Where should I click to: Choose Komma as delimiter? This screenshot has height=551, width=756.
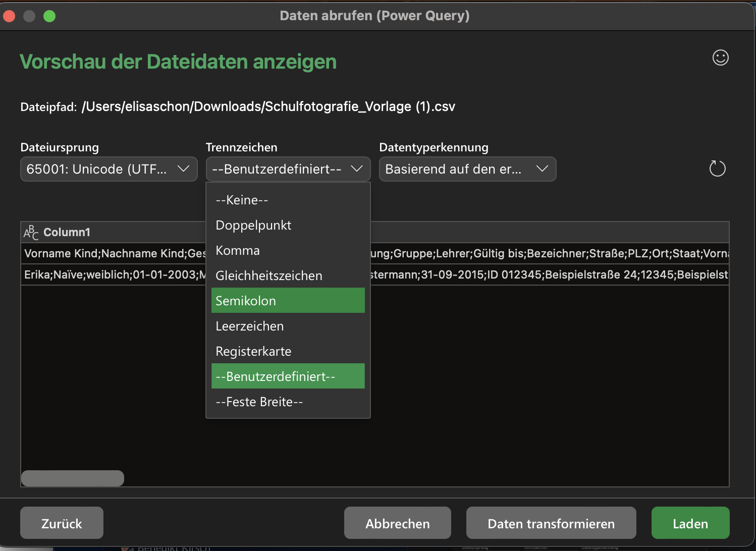click(288, 250)
